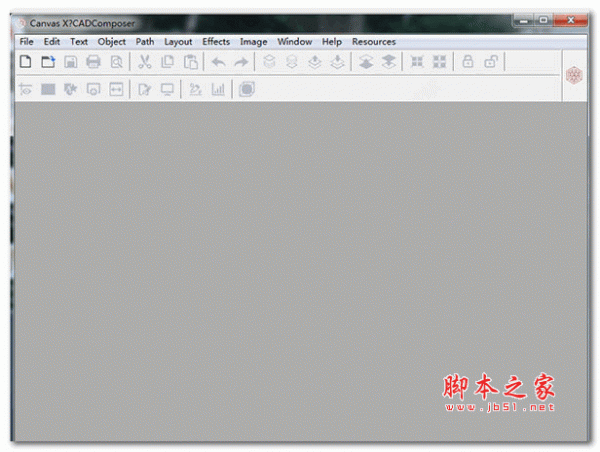
Task: Click the Copy icon
Action: point(167,62)
